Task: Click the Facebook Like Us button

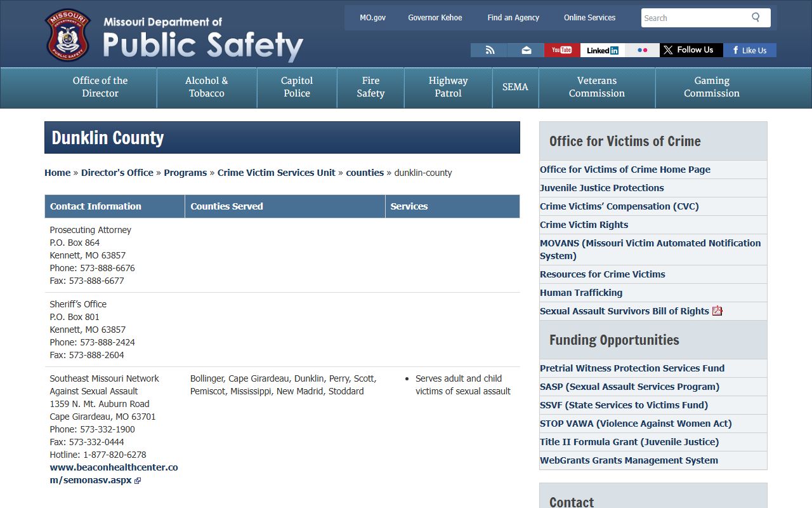Action: point(750,50)
